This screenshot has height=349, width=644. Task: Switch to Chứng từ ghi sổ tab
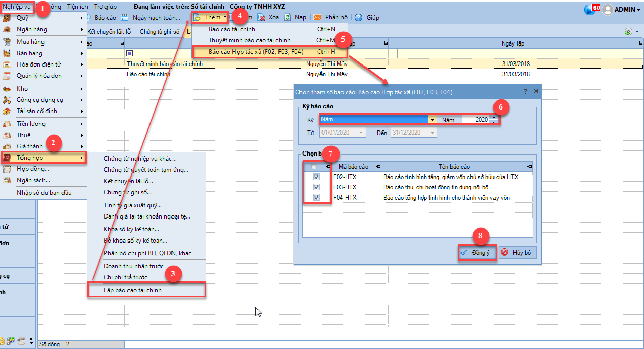point(159,32)
